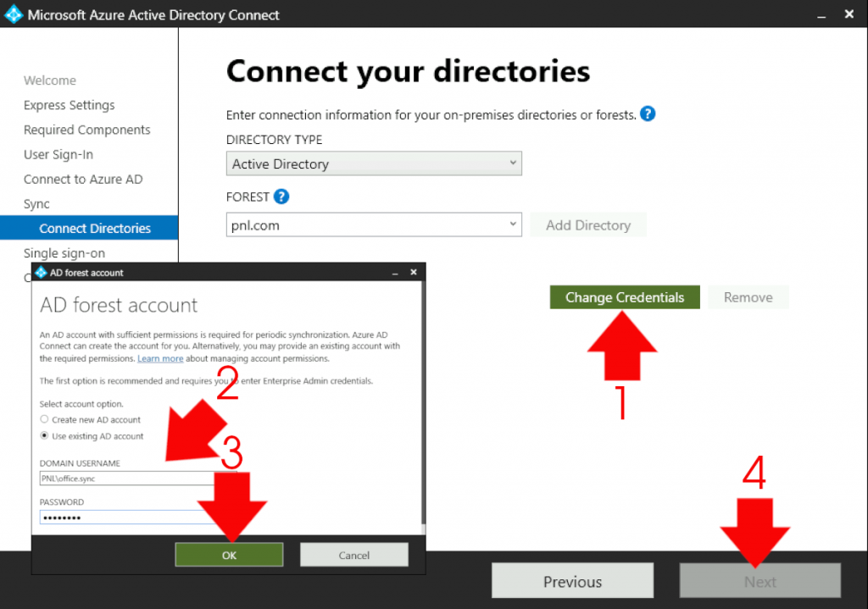
Task: Select the Connect Directories step in sidebar
Action: (89, 227)
